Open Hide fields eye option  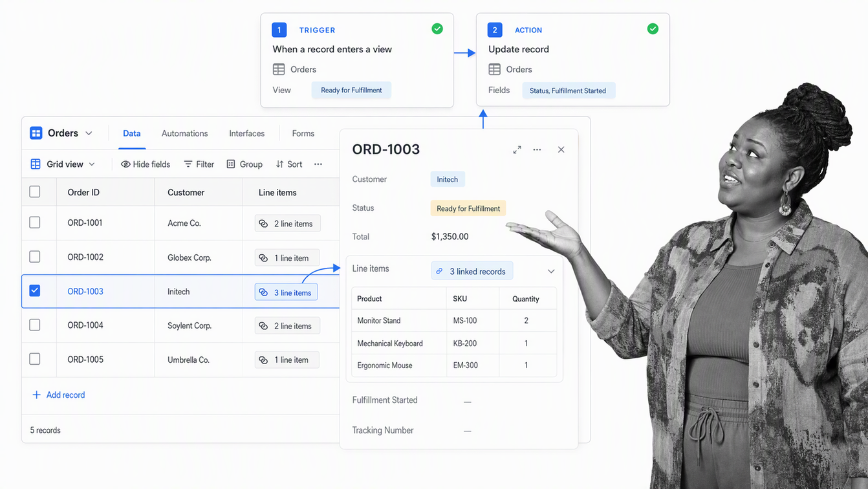point(146,164)
